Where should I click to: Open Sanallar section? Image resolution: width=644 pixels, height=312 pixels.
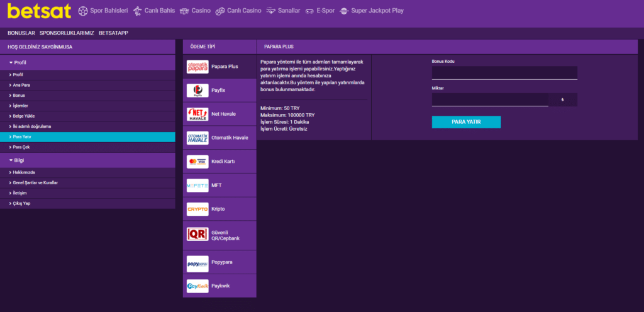click(289, 11)
